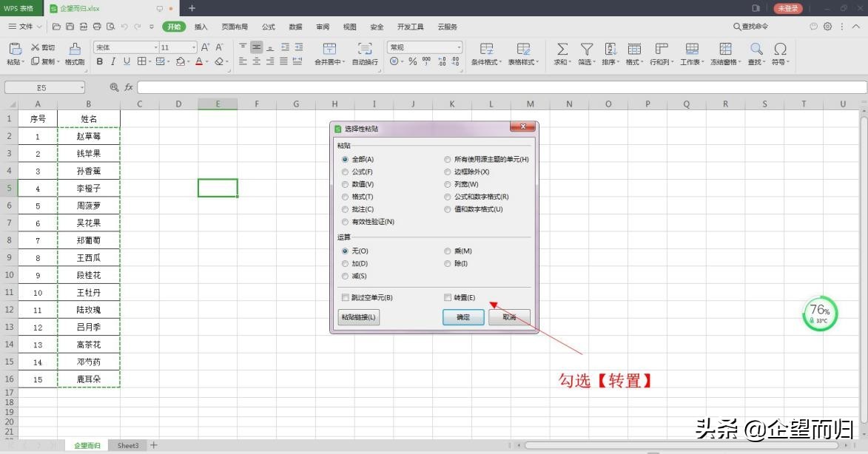
Task: Click the 查找命令 search command box
Action: 750,26
